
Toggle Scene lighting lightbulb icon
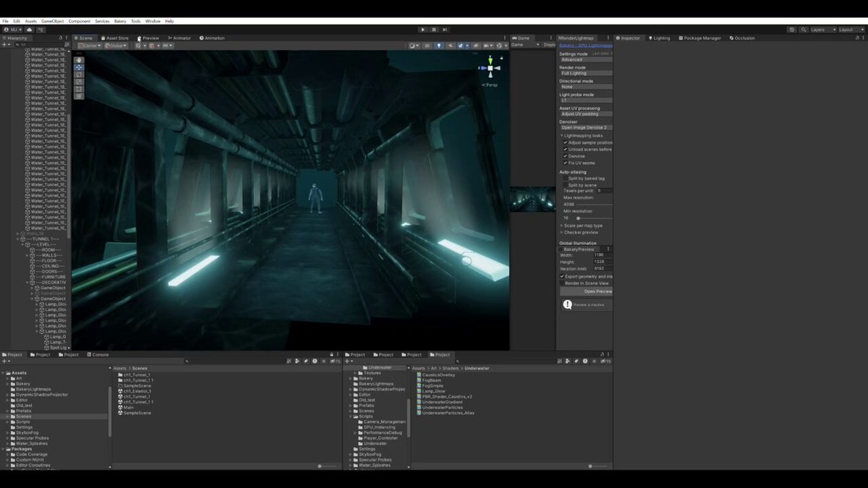[x=438, y=46]
